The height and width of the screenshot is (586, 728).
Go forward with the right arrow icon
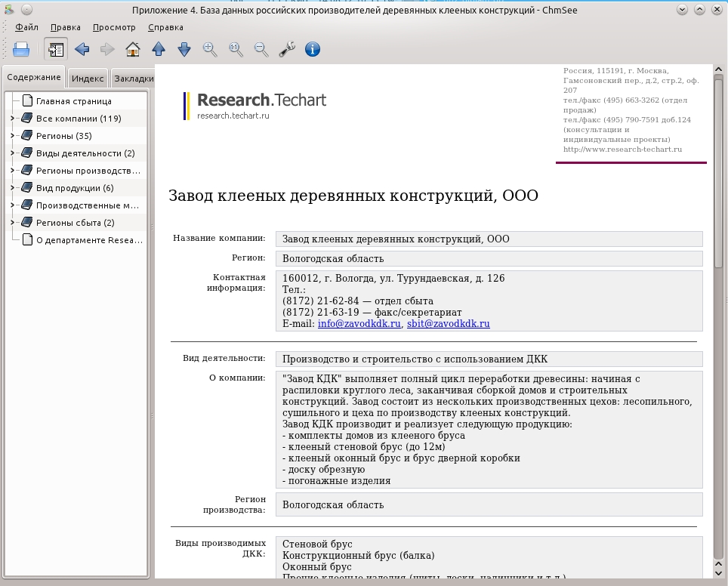[107, 49]
